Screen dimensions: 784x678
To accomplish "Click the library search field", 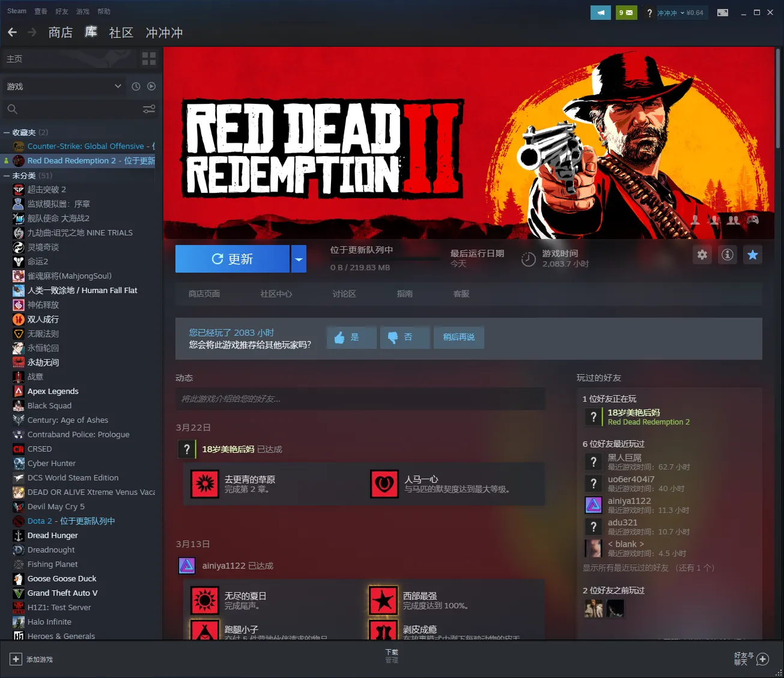I will point(72,109).
